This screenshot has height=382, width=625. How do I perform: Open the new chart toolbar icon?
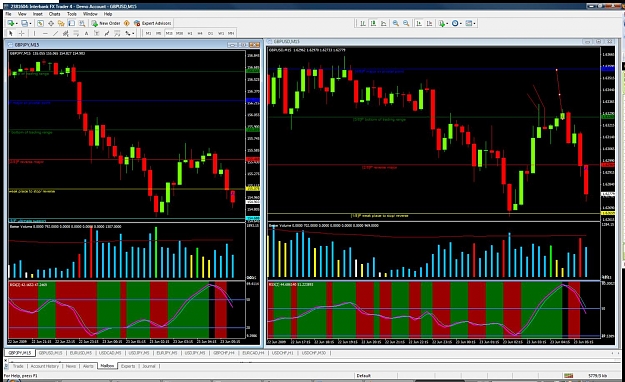(x=11, y=23)
